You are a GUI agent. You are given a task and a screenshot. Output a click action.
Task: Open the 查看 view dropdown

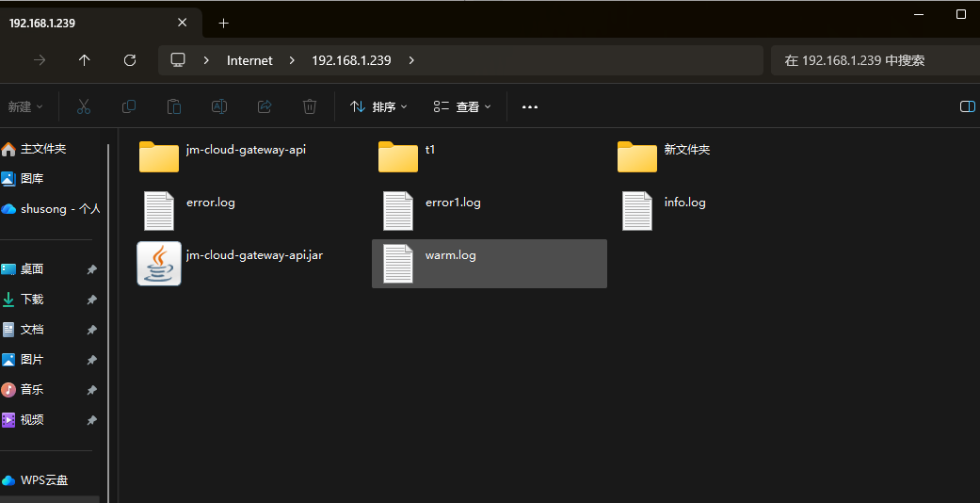pyautogui.click(x=462, y=107)
